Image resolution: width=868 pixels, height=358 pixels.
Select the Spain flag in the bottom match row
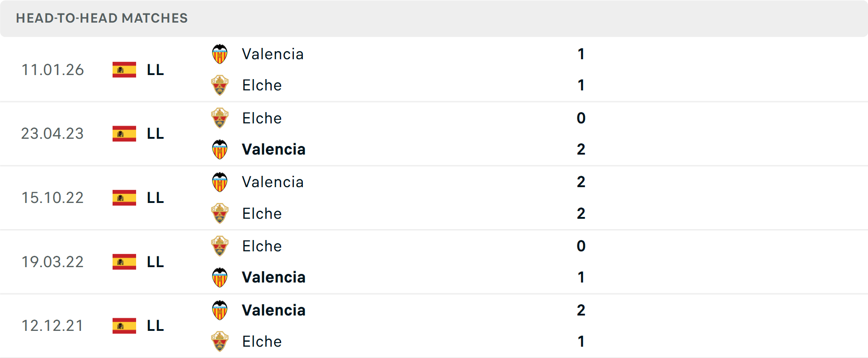pos(124,325)
